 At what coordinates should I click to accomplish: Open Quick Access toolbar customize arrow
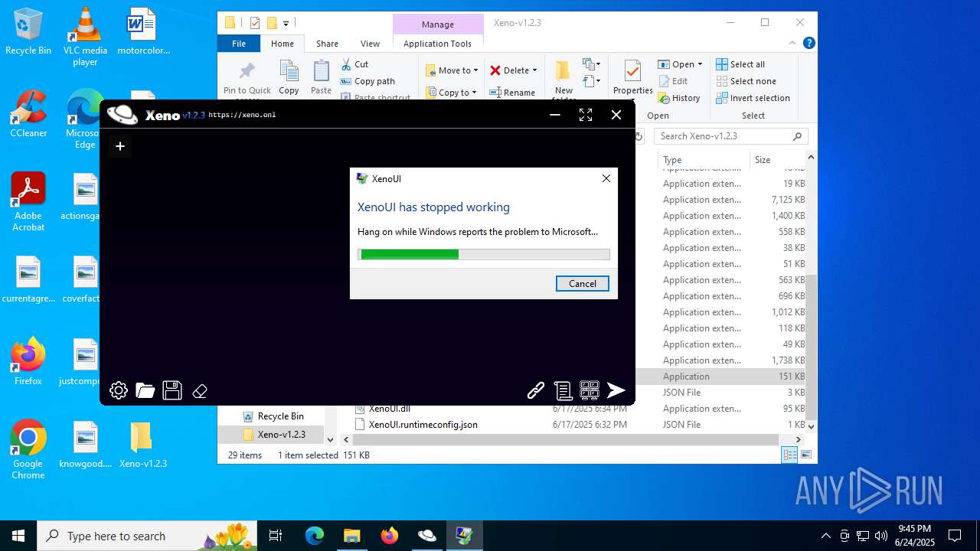286,24
